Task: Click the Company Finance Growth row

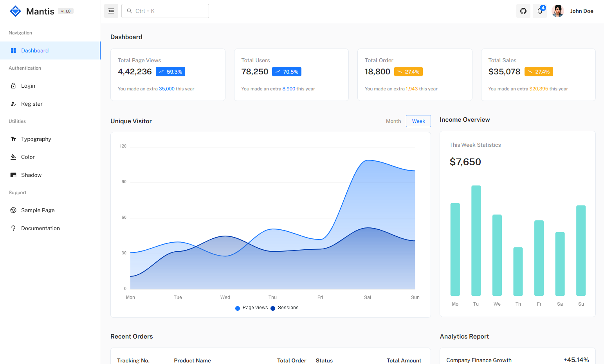Action: click(x=517, y=360)
